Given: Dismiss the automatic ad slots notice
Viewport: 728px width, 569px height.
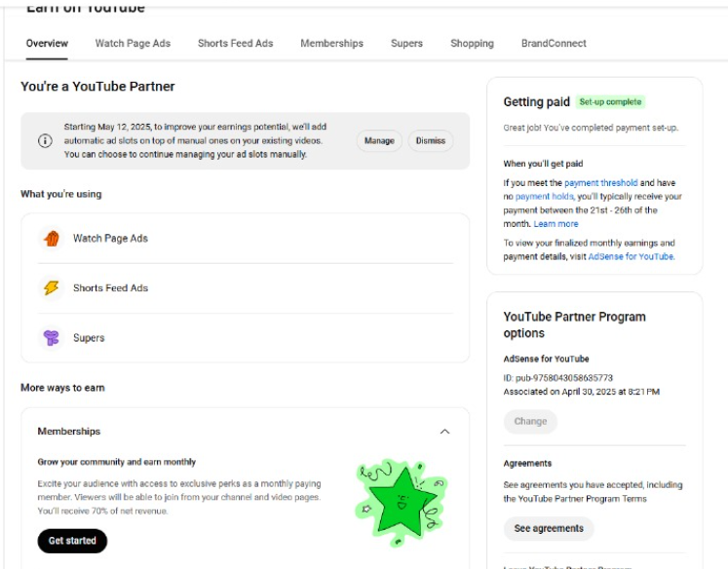Looking at the screenshot, I should [x=431, y=140].
